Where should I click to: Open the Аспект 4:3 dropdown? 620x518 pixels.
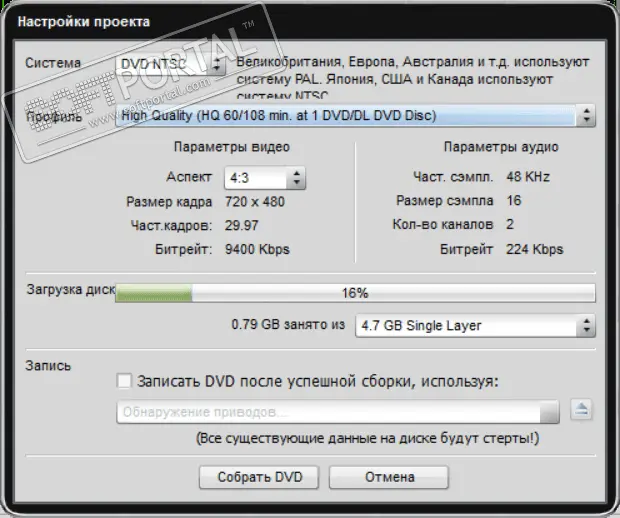[266, 178]
